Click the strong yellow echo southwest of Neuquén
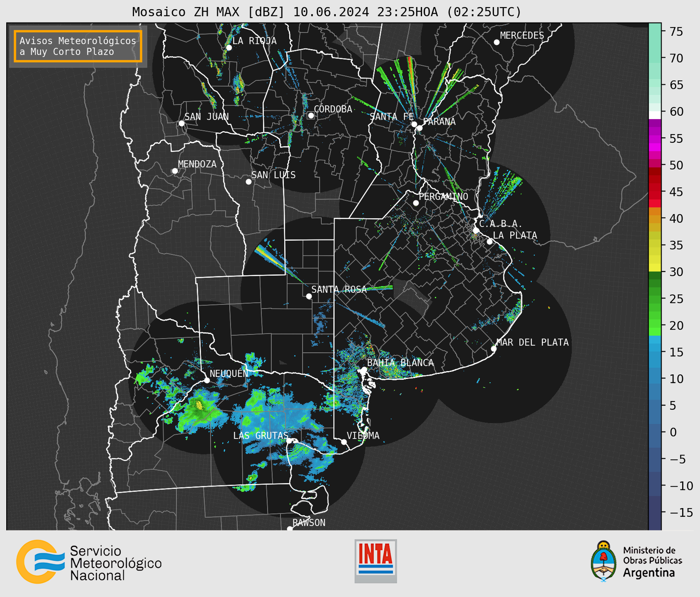 (199, 405)
